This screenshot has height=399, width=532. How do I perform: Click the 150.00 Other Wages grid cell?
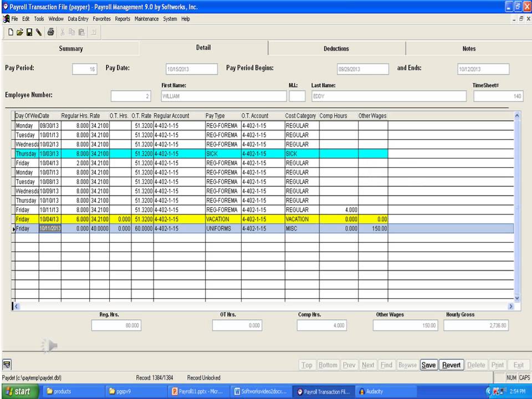(373, 229)
